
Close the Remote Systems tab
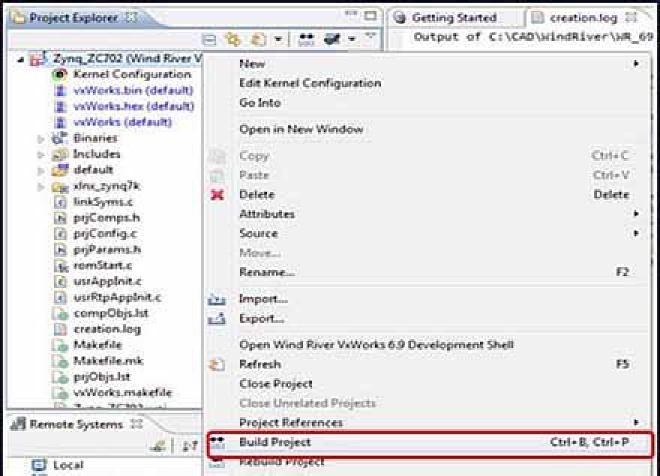click(x=137, y=424)
